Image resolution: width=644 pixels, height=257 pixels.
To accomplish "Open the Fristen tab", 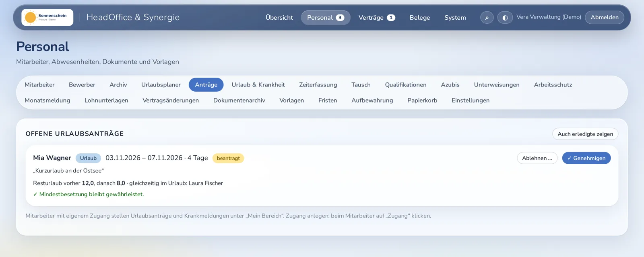I will tap(328, 101).
